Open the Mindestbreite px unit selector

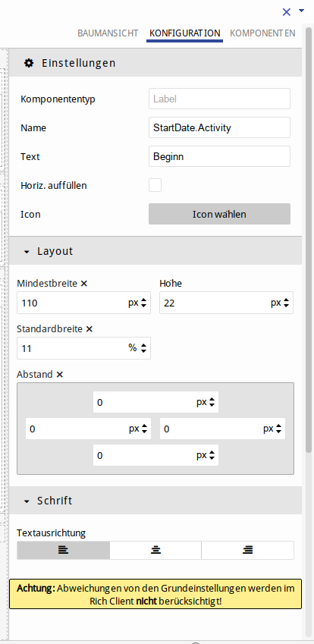[x=139, y=303]
